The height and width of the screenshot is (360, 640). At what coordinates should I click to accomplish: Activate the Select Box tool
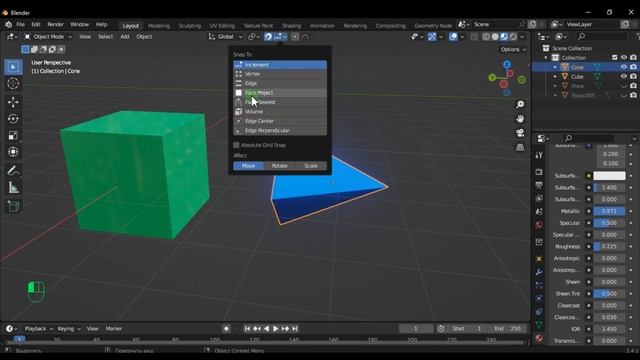pos(13,67)
